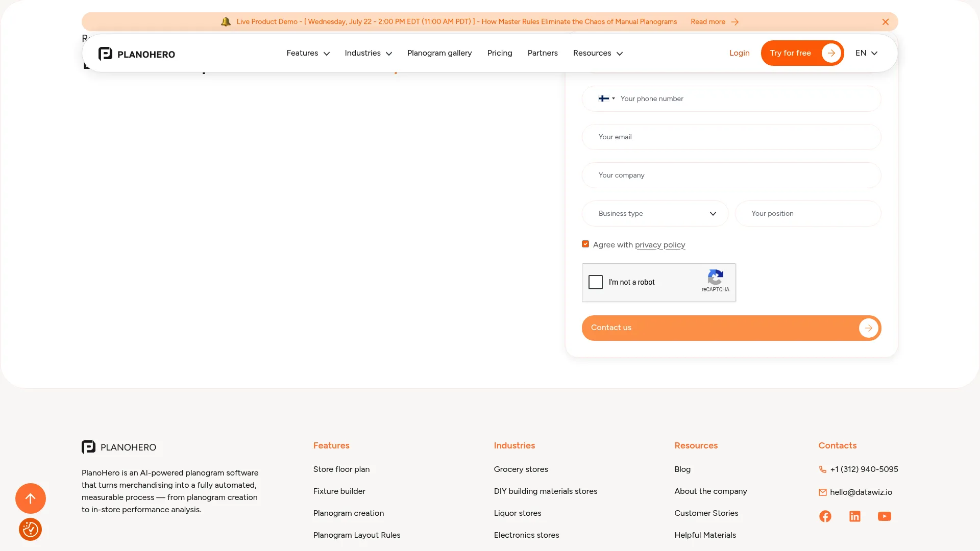Click the Try for free button
980x551 pixels.
pyautogui.click(x=802, y=53)
